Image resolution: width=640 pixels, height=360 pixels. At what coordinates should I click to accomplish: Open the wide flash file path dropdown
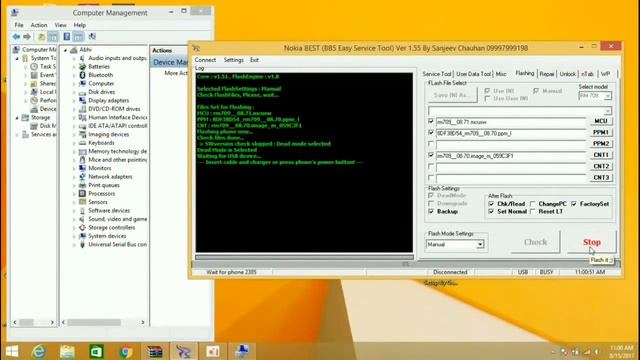pyautogui.click(x=608, y=111)
